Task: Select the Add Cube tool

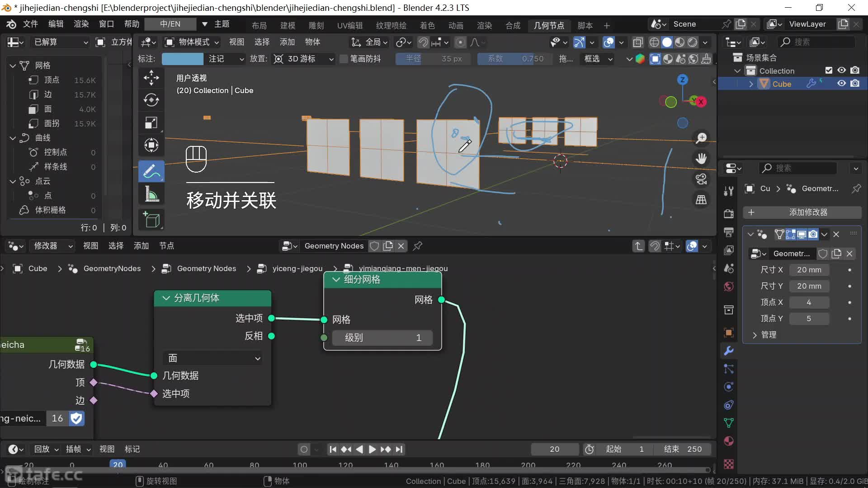Action: pos(151,220)
